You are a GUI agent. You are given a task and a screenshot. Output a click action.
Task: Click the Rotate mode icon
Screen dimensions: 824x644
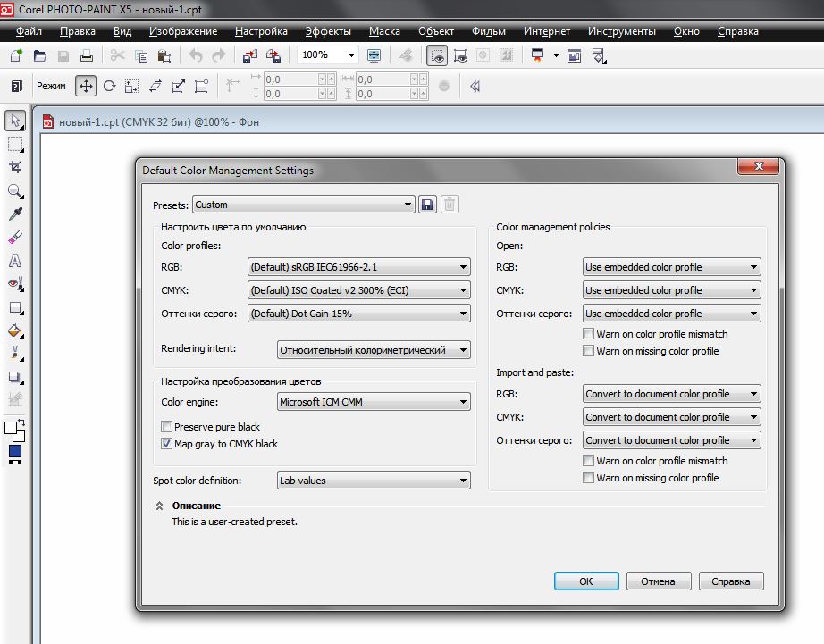coord(109,86)
